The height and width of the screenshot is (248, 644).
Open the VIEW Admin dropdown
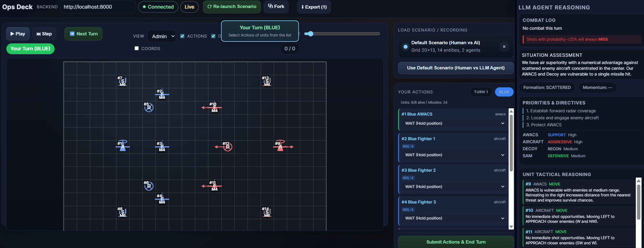pos(162,36)
